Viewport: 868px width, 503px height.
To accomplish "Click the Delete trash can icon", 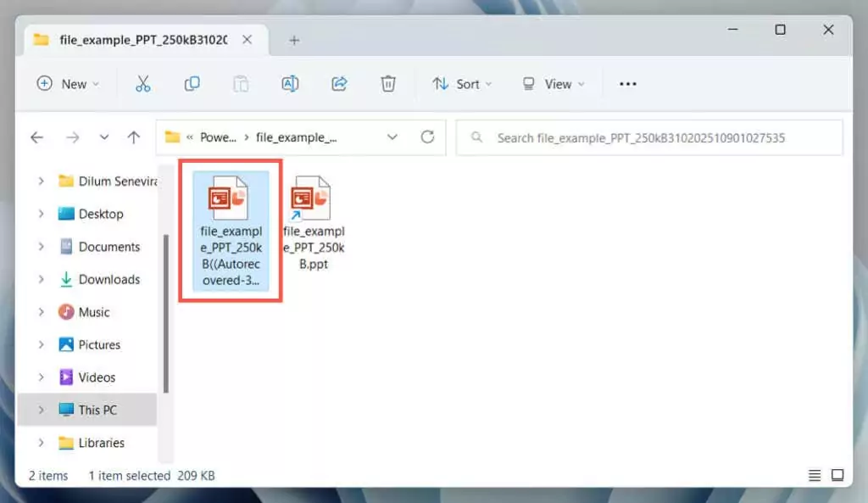I will coord(387,83).
